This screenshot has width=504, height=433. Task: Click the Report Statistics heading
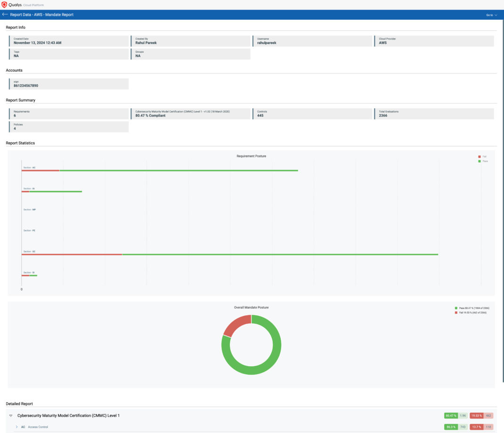(x=20, y=143)
